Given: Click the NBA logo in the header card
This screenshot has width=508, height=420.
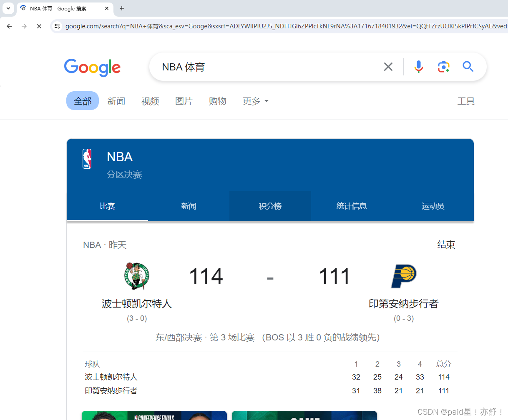Looking at the screenshot, I should pyautogui.click(x=87, y=159).
